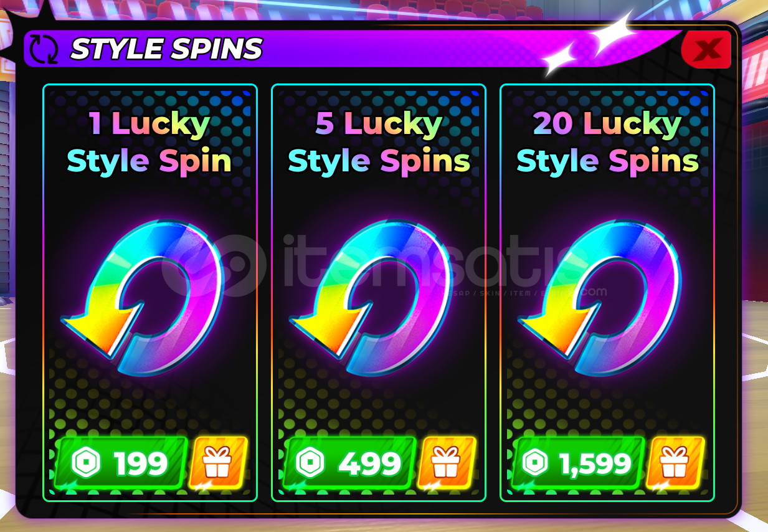The height and width of the screenshot is (532, 768).
Task: Buy 20 Lucky Style Spins for 1,599
Action: click(x=578, y=463)
